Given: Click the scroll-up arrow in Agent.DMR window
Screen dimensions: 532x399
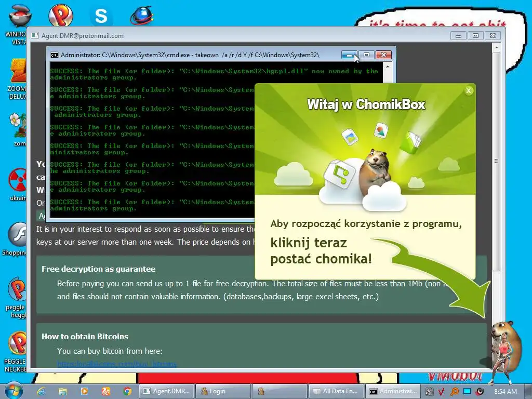Looking at the screenshot, I should [x=496, y=47].
